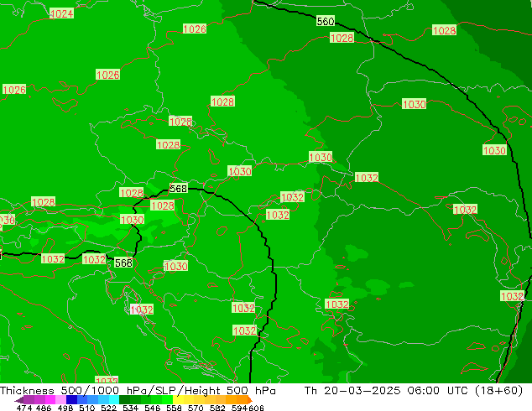Viewport: 532px width, 411px height.
Task: Click the 1032 label with white background
Action: coord(142,310)
